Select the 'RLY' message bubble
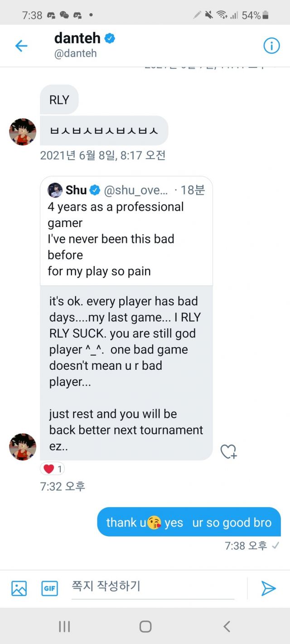 tap(59, 100)
